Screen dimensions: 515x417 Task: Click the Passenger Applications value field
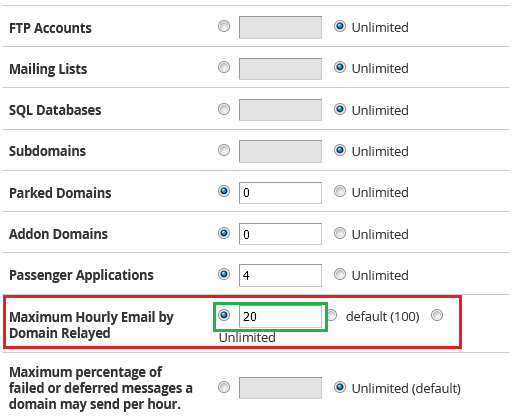tap(280, 275)
